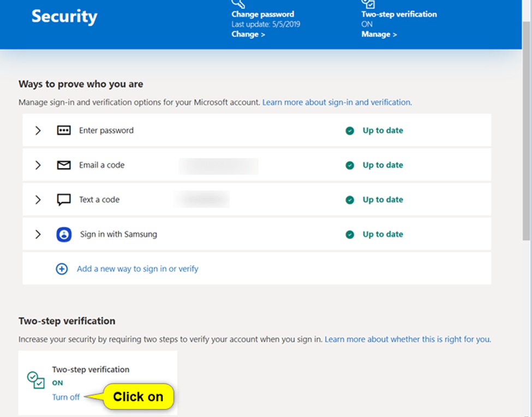Click the green check beside Enter password
The width and height of the screenshot is (532, 417).
coord(350,131)
